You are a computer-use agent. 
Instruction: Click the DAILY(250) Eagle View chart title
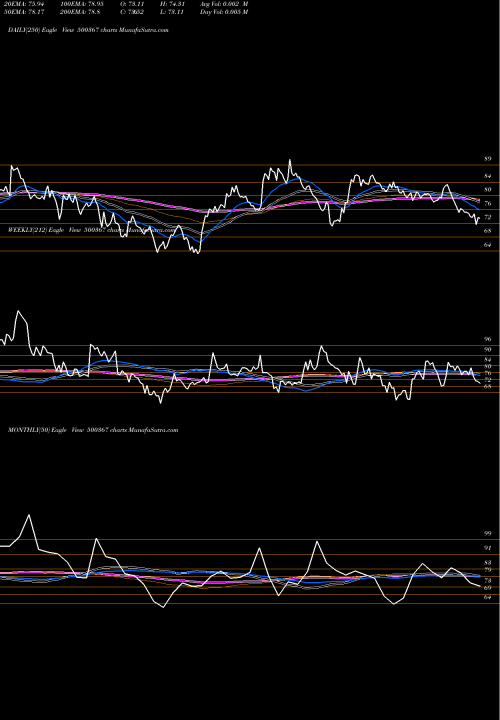[x=88, y=30]
